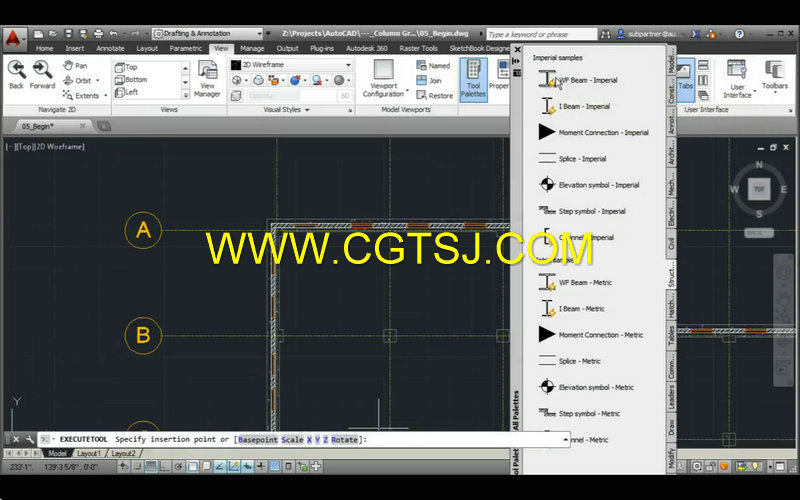Select the Hatch palette tab
The image size is (800, 500).
pos(671,308)
